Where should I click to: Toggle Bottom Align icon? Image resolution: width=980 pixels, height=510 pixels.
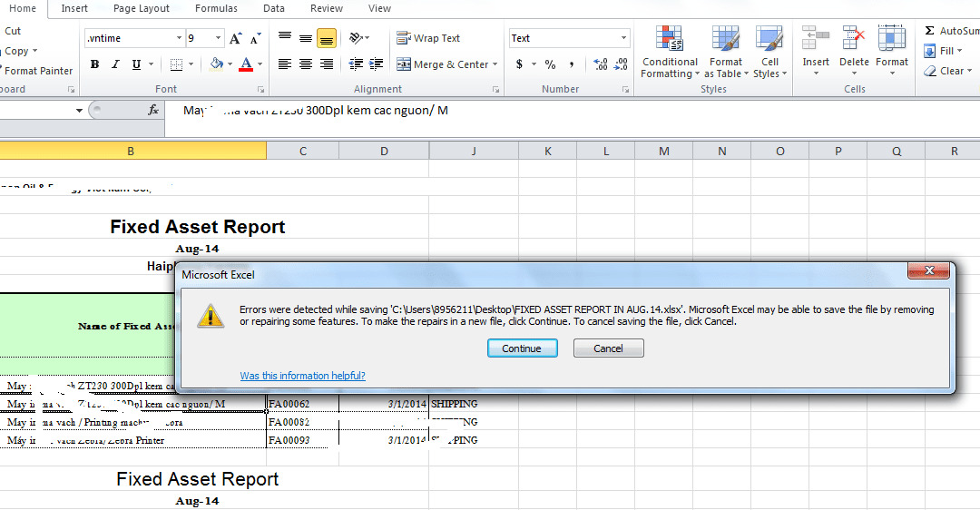point(327,38)
